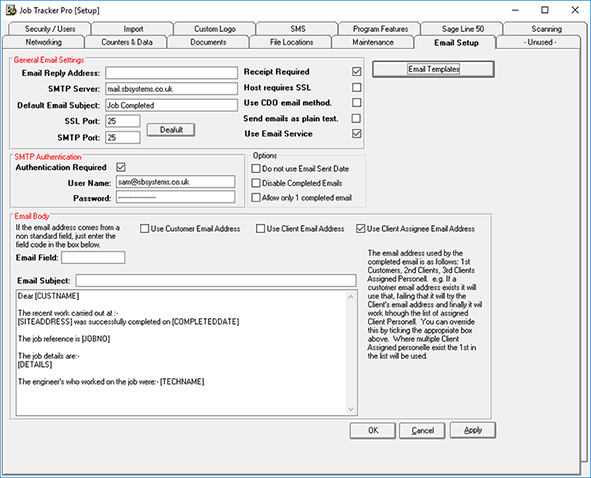Click the email body scrollbar down arrow
The height and width of the screenshot is (478, 591).
coord(351,409)
